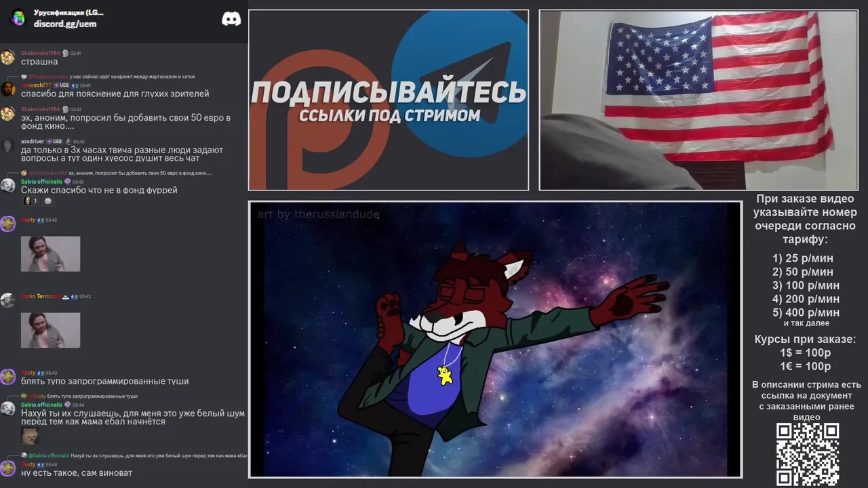Image resolution: width=868 pixels, height=488 pixels.
Task: Click the purple badge beside Salvia officinalis at 03:42
Action: [x=67, y=182]
